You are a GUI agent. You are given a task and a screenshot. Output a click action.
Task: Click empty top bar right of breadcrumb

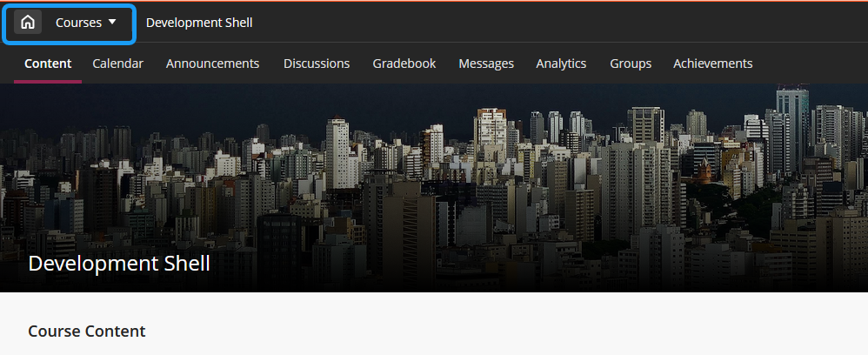pyautogui.click(x=557, y=23)
